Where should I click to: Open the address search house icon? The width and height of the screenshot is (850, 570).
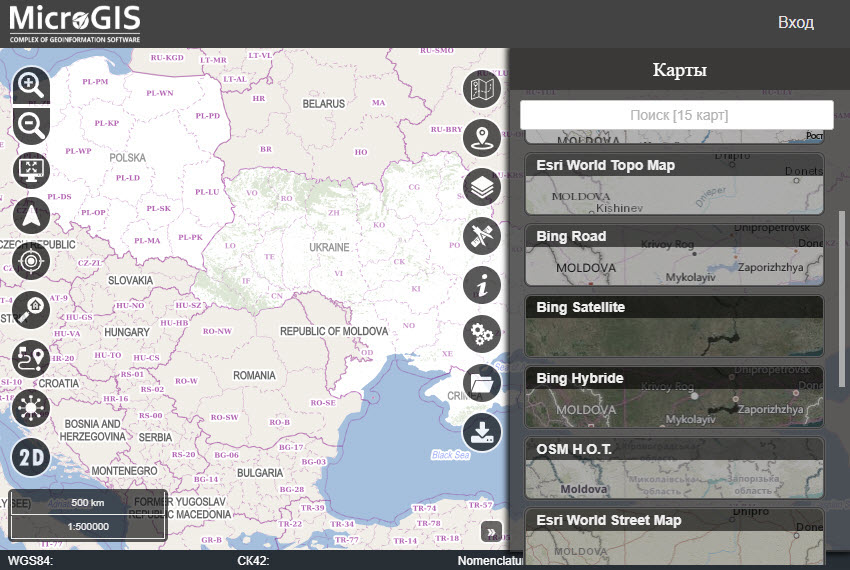point(31,310)
